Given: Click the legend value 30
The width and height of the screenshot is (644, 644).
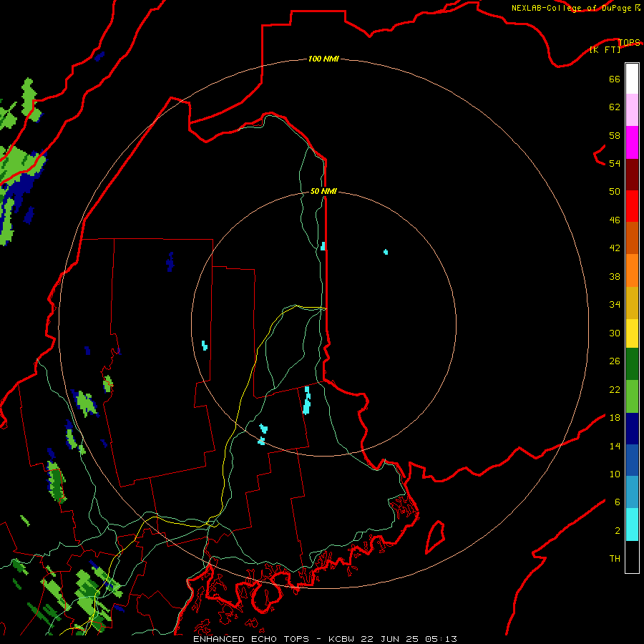Looking at the screenshot, I should click(615, 333).
